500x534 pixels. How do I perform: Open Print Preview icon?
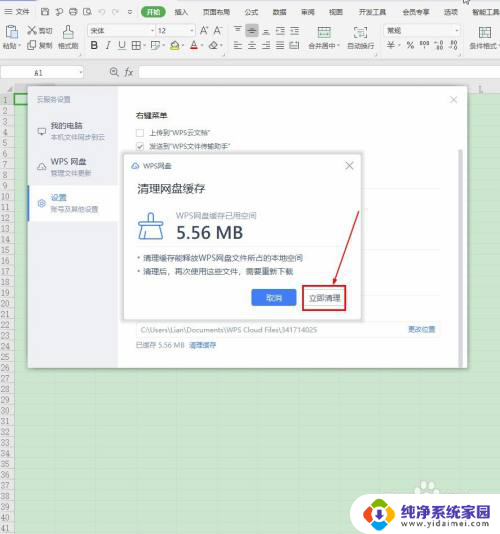click(x=87, y=12)
